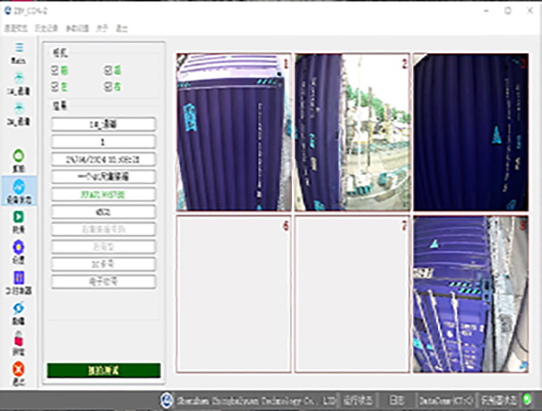Toggle the bottom-left checkbox in the camera group
542x411 pixels.
point(55,86)
